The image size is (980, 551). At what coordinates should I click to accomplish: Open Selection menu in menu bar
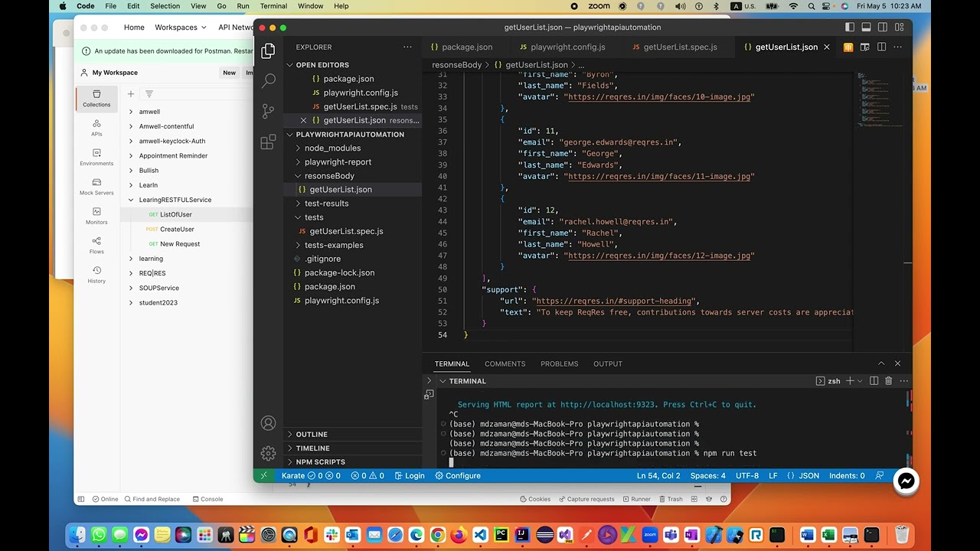click(165, 6)
